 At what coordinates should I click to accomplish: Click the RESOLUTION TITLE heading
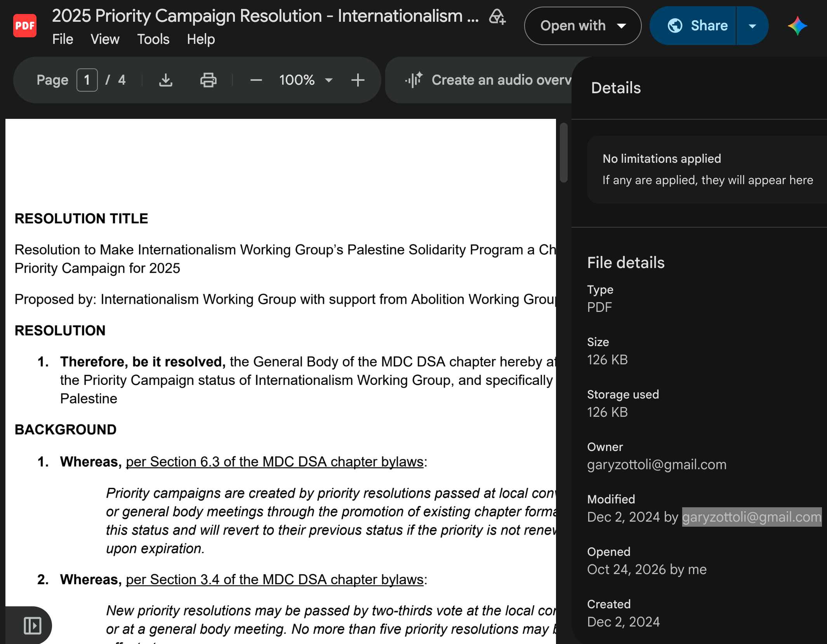(x=82, y=219)
